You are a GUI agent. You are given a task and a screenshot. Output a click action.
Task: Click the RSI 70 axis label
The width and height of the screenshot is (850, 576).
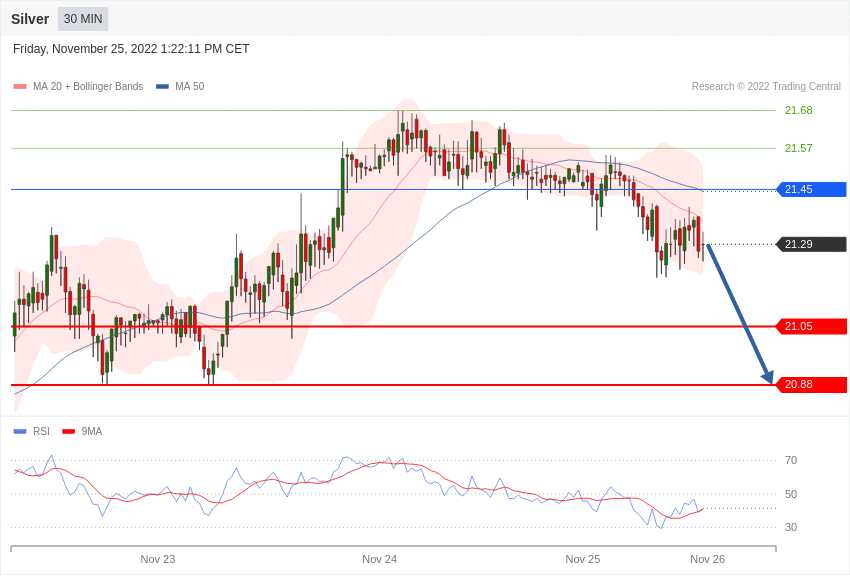[791, 461]
